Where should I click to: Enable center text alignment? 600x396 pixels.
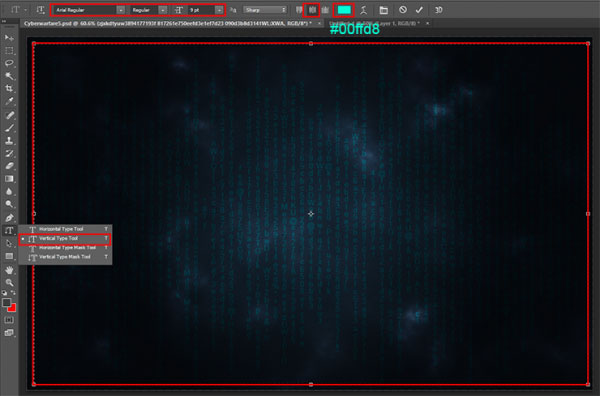[312, 10]
